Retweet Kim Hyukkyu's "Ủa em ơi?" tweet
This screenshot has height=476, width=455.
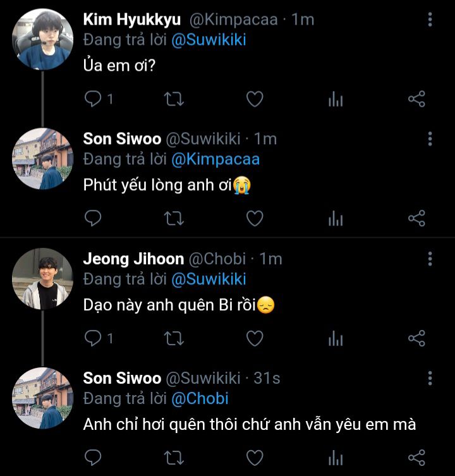174,99
